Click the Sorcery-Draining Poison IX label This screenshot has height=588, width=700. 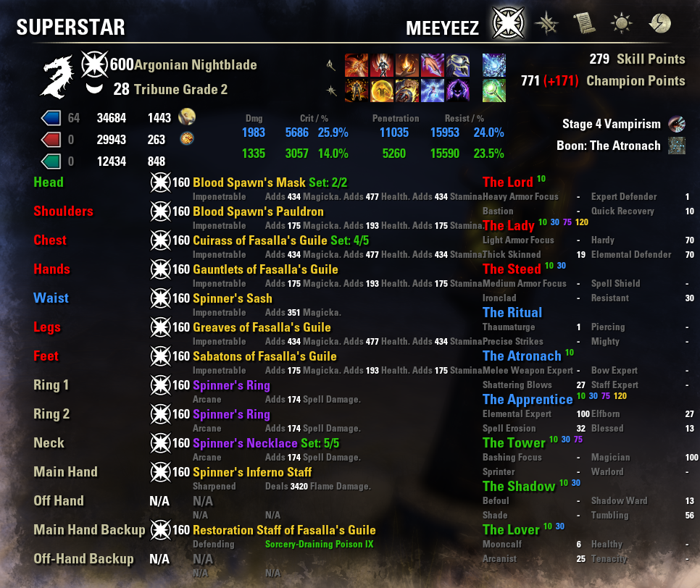pos(319,545)
